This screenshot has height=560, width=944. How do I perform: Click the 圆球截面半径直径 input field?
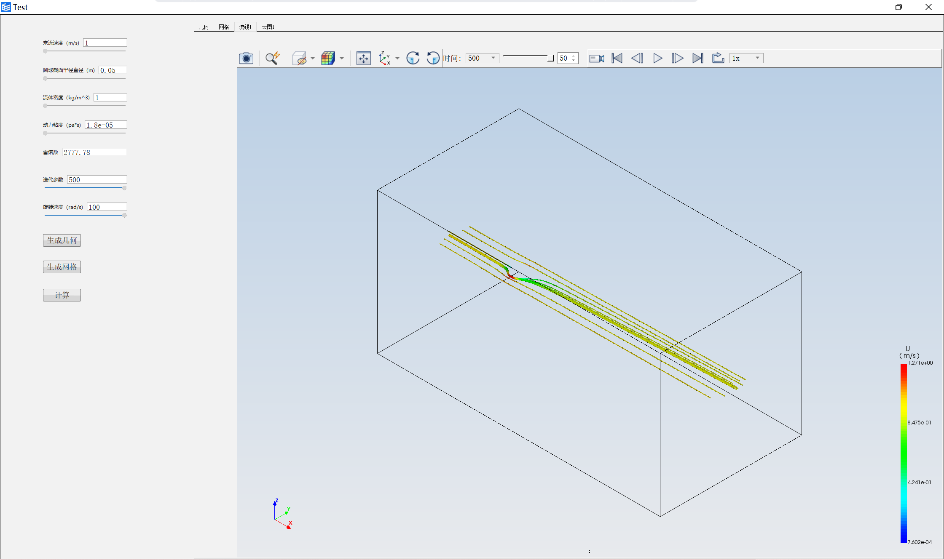pos(113,70)
